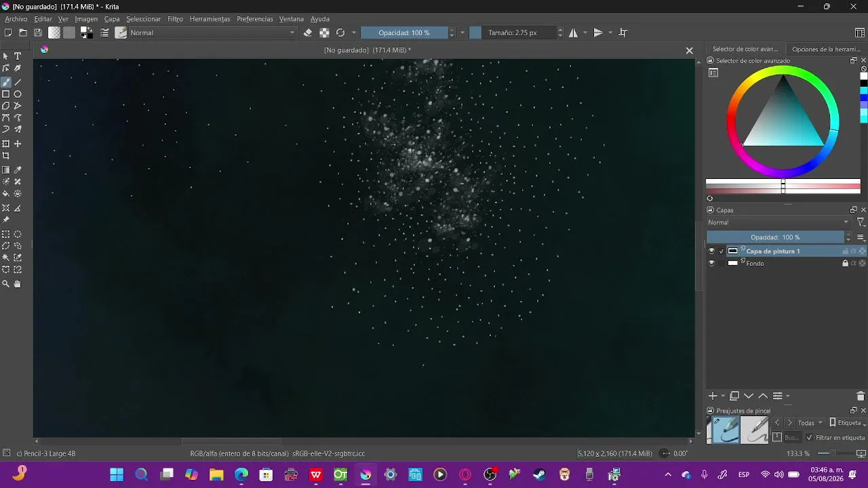The image size is (868, 488).
Task: Select the Rectangular Selection tool
Action: (6, 235)
